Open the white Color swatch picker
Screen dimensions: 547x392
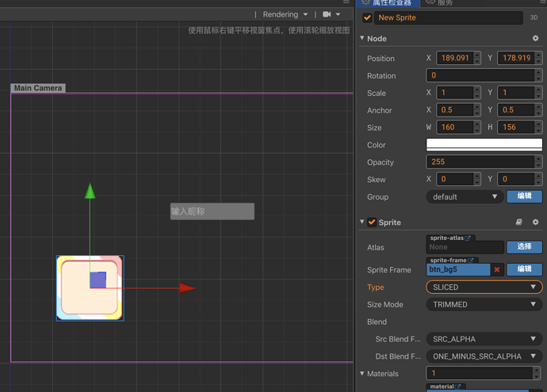coord(484,145)
